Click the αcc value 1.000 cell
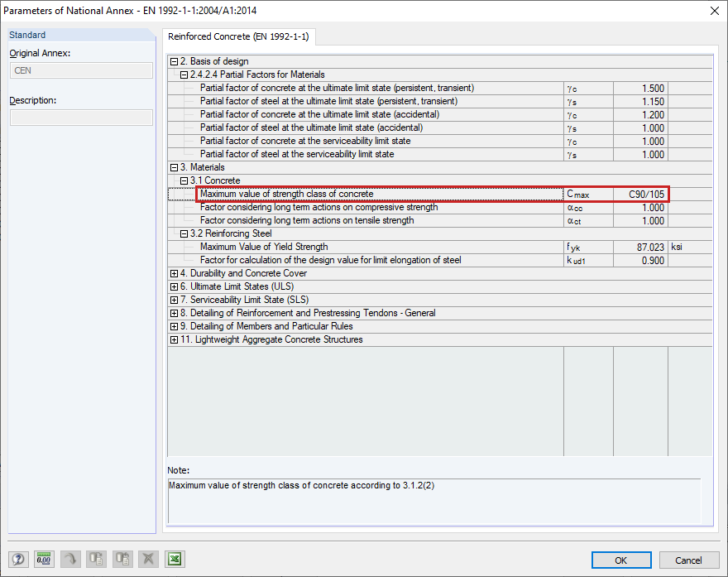The image size is (728, 577). [x=640, y=208]
